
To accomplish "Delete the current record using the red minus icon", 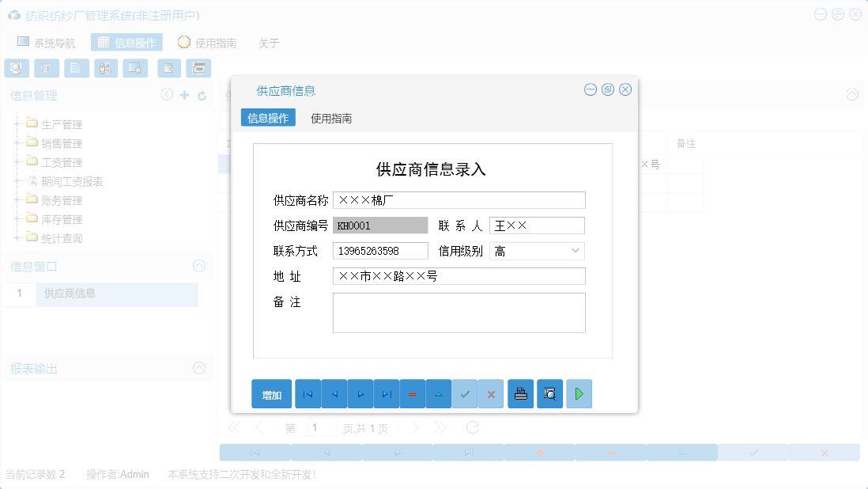I will click(x=413, y=393).
